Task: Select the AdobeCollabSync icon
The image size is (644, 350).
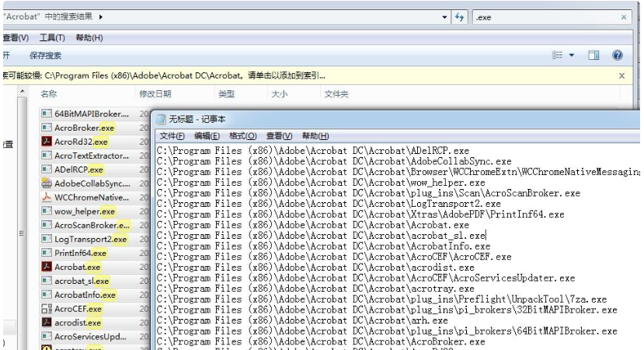Action: [x=47, y=183]
